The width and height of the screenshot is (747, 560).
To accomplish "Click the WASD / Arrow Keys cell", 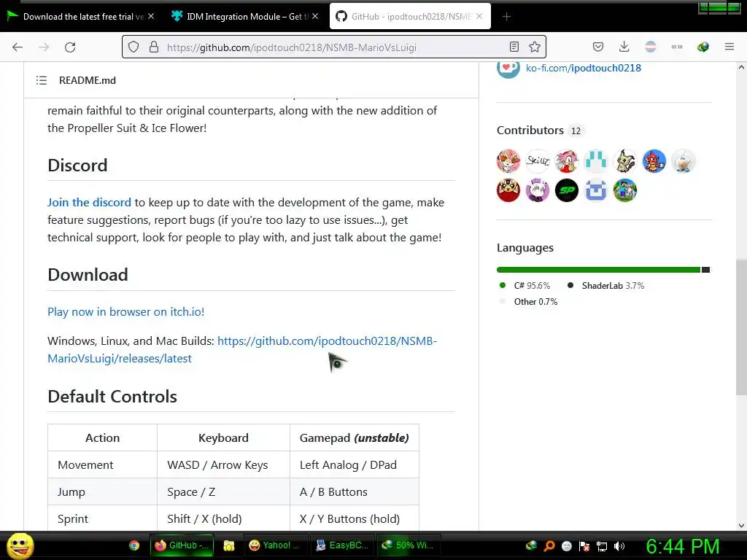I will coord(223,464).
